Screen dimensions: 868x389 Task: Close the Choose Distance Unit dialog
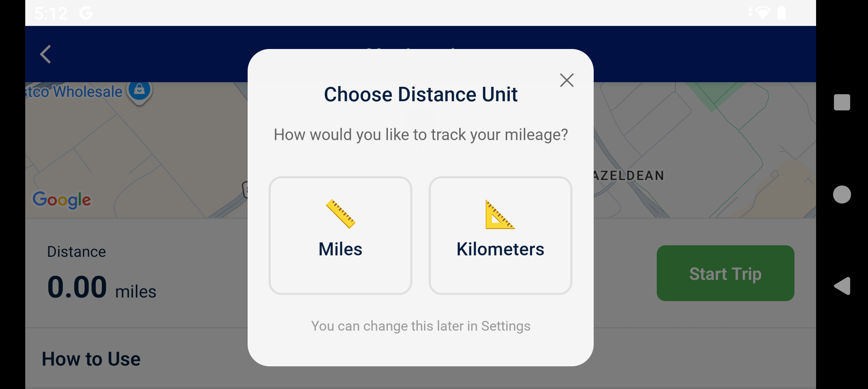click(567, 80)
